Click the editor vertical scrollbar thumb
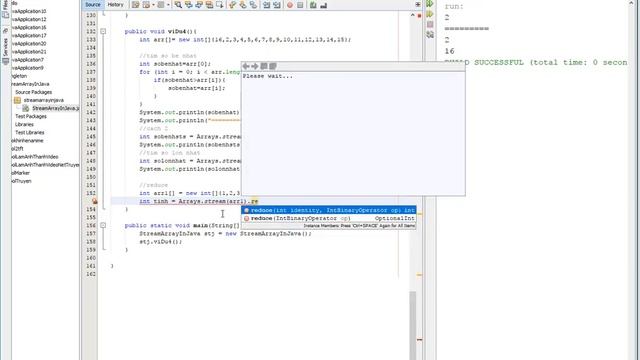640x360 pixels. click(x=413, y=325)
